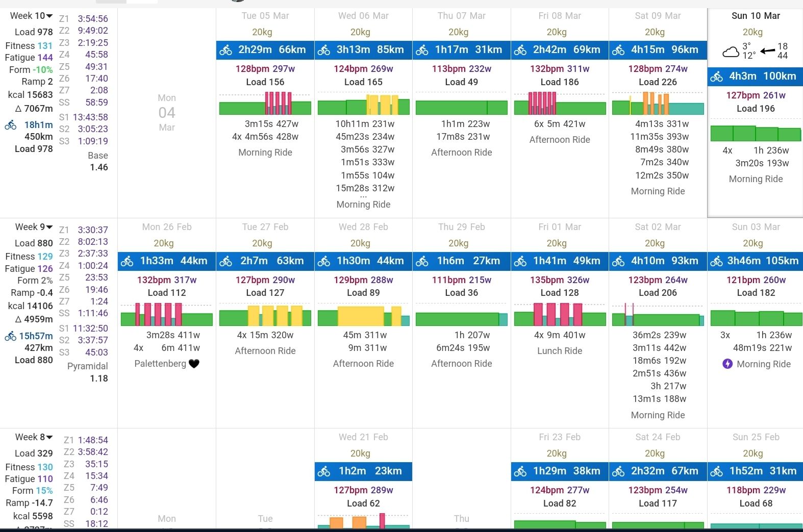Click bike icon on Mon 26 Feb ride
The width and height of the screenshot is (803, 532).
click(127, 262)
